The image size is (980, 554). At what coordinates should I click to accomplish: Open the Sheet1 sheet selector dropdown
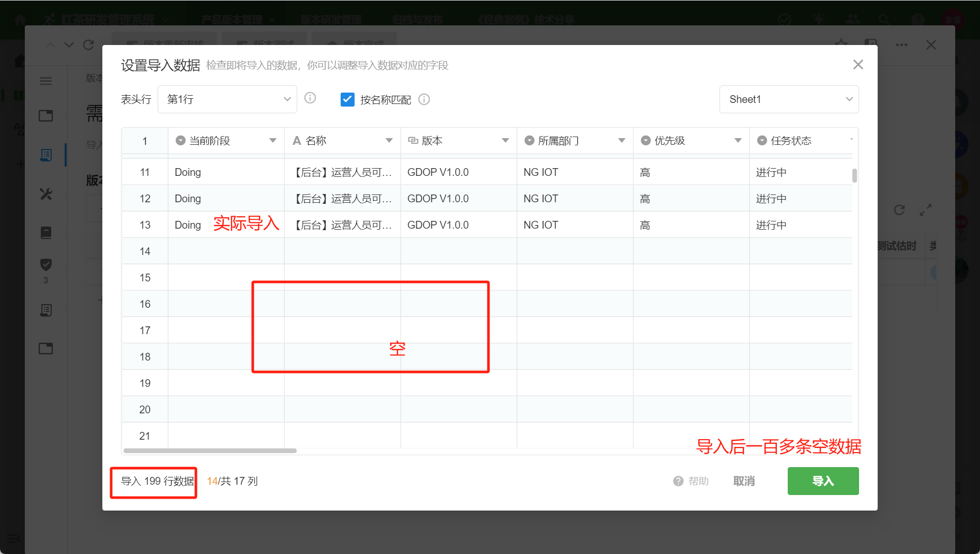coord(789,99)
